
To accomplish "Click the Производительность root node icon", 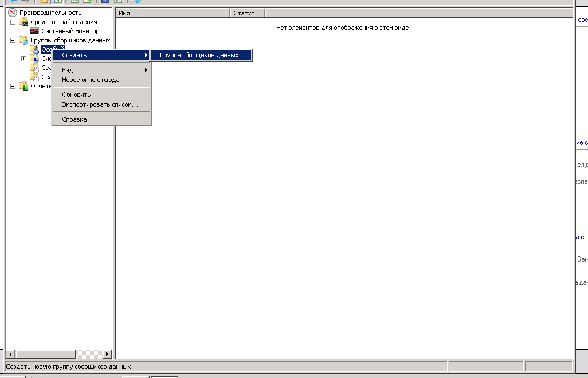I will (13, 13).
